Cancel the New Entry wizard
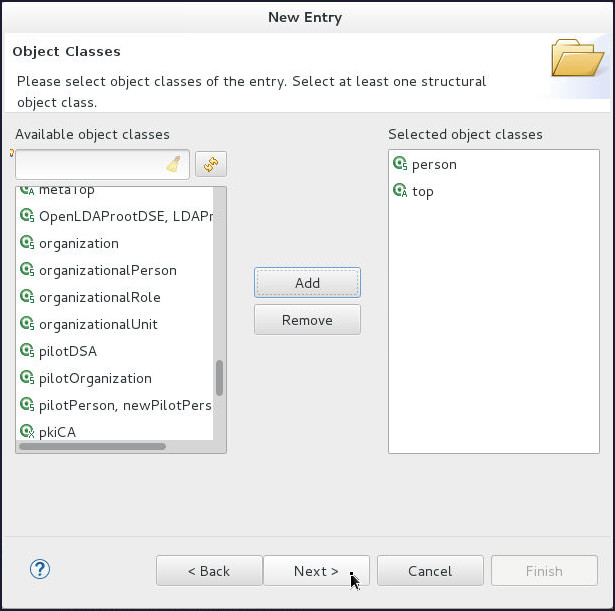The image size is (615, 611). click(430, 571)
